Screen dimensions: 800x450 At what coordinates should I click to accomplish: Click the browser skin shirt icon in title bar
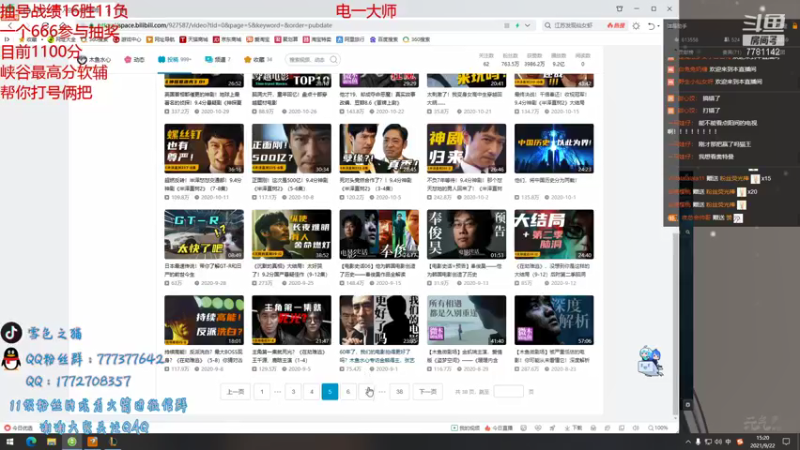[619, 9]
